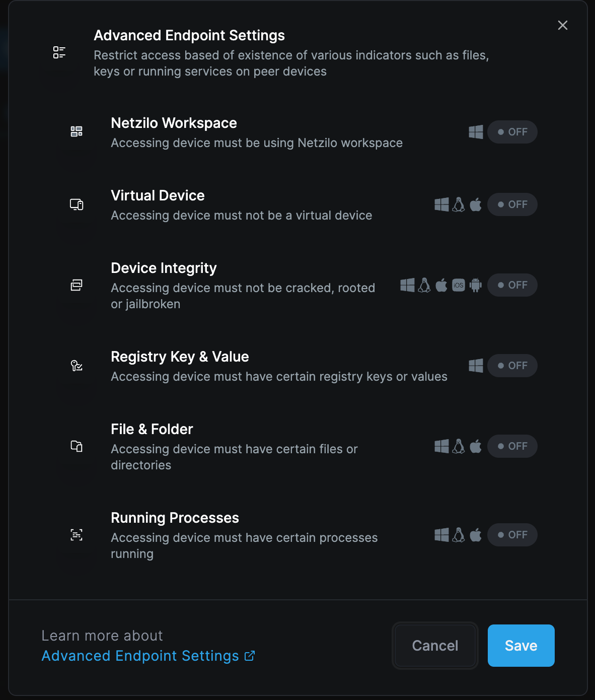Switch on the Device Integrity toggle

[512, 285]
